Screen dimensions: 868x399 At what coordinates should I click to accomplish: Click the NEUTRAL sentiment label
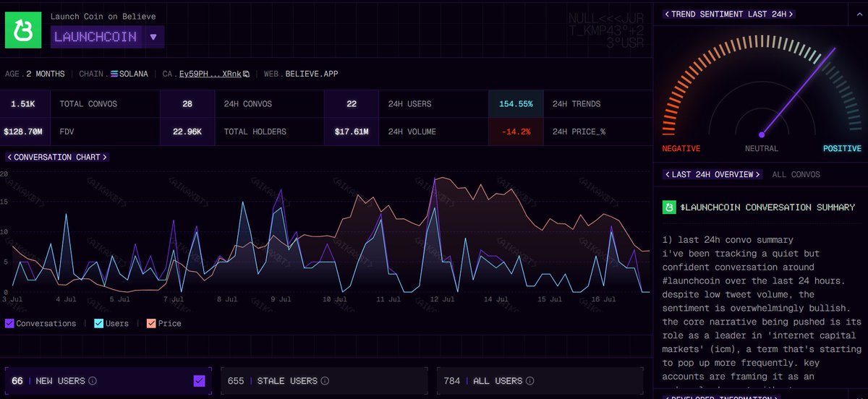[762, 148]
